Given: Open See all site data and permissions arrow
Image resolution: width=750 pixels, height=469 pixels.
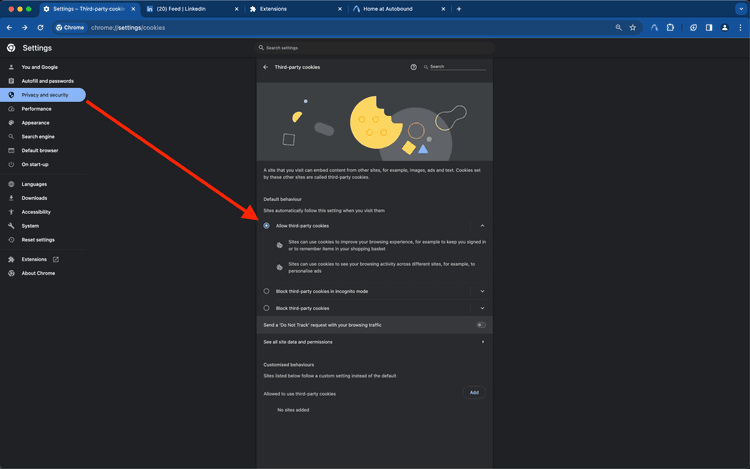Looking at the screenshot, I should click(483, 342).
